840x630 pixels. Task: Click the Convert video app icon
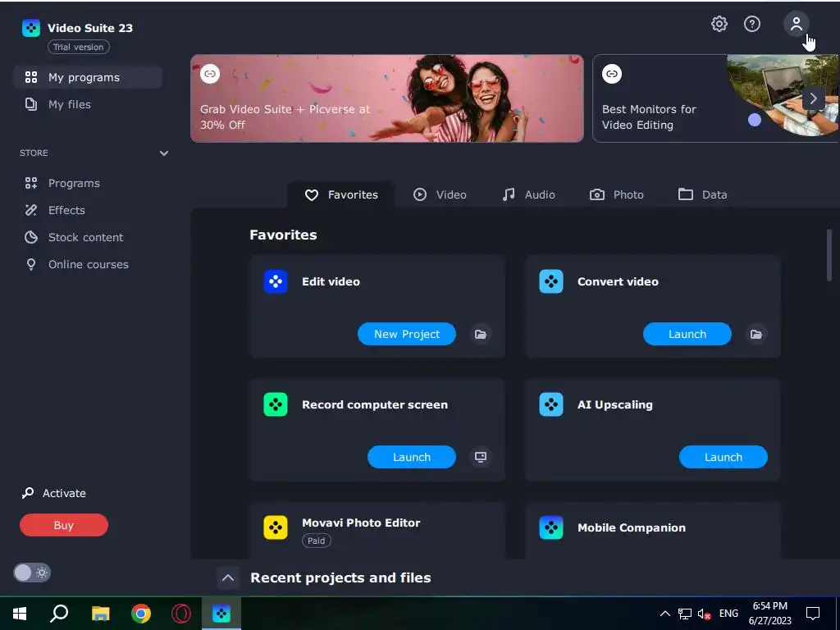coord(550,281)
